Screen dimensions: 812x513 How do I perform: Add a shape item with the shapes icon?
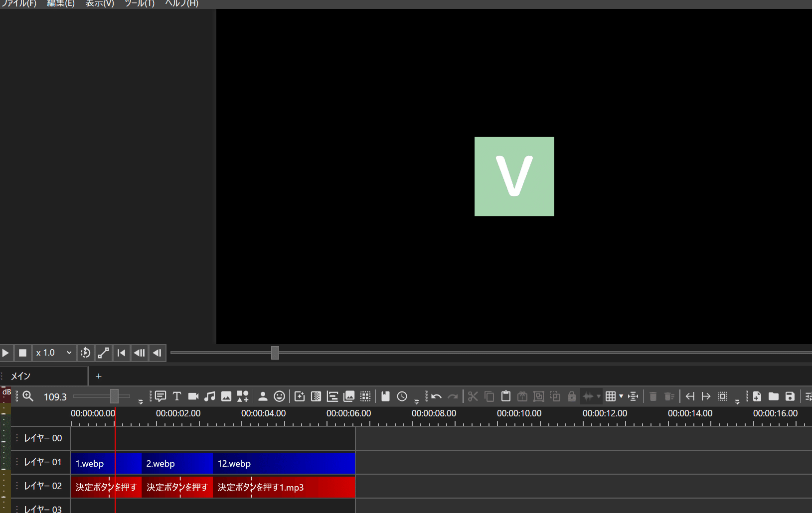(x=243, y=396)
